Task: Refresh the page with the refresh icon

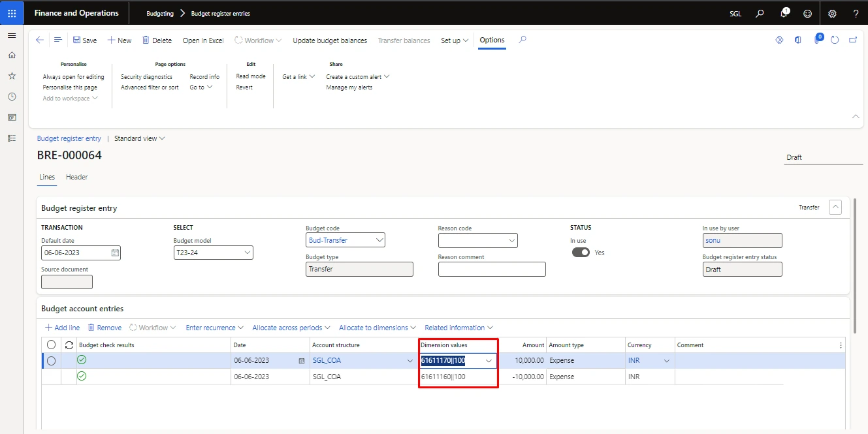Action: (x=835, y=40)
